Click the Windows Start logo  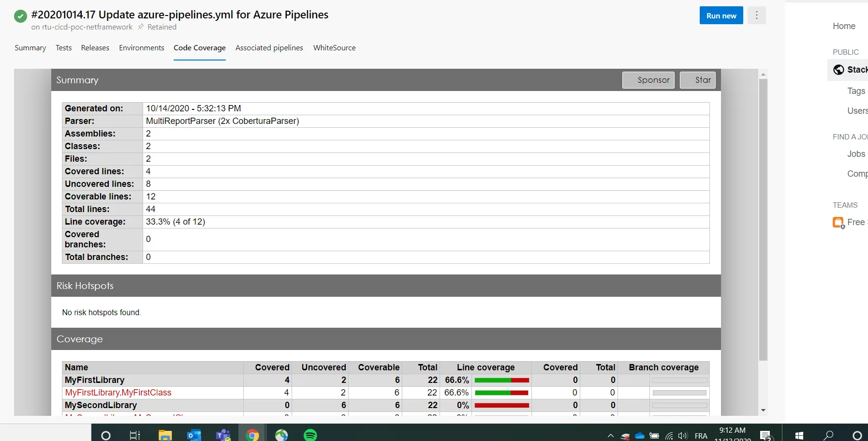pos(799,436)
